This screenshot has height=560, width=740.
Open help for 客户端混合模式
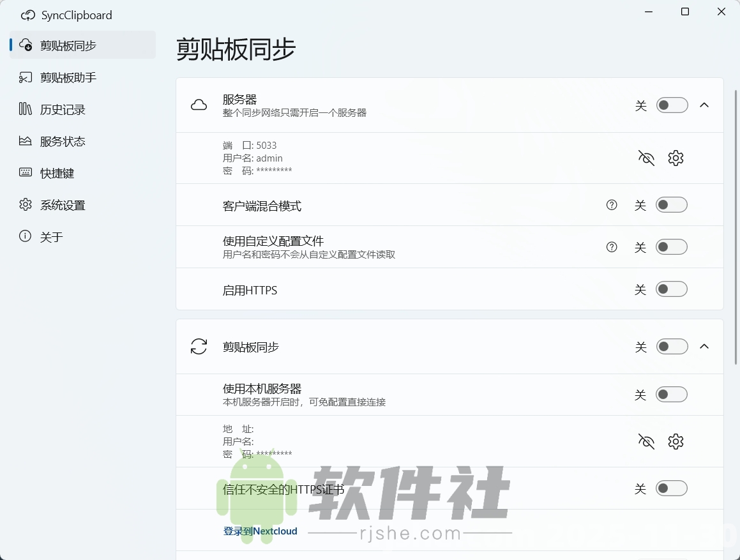pyautogui.click(x=611, y=204)
